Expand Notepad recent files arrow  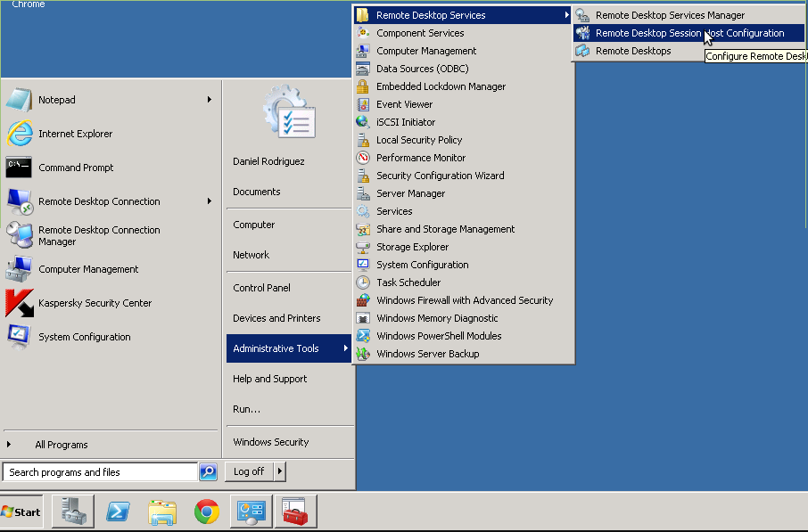tap(210, 100)
